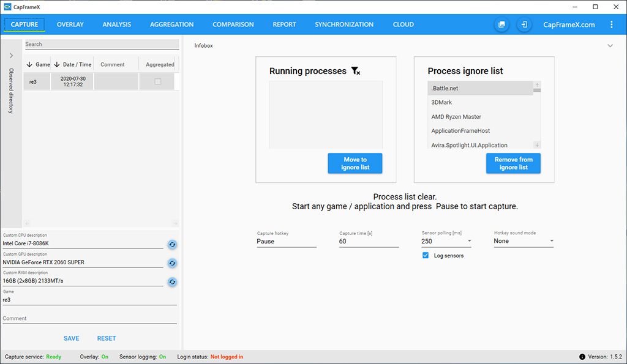This screenshot has height=364, width=627.
Task: Collapse the Infobox section
Action: click(x=610, y=46)
